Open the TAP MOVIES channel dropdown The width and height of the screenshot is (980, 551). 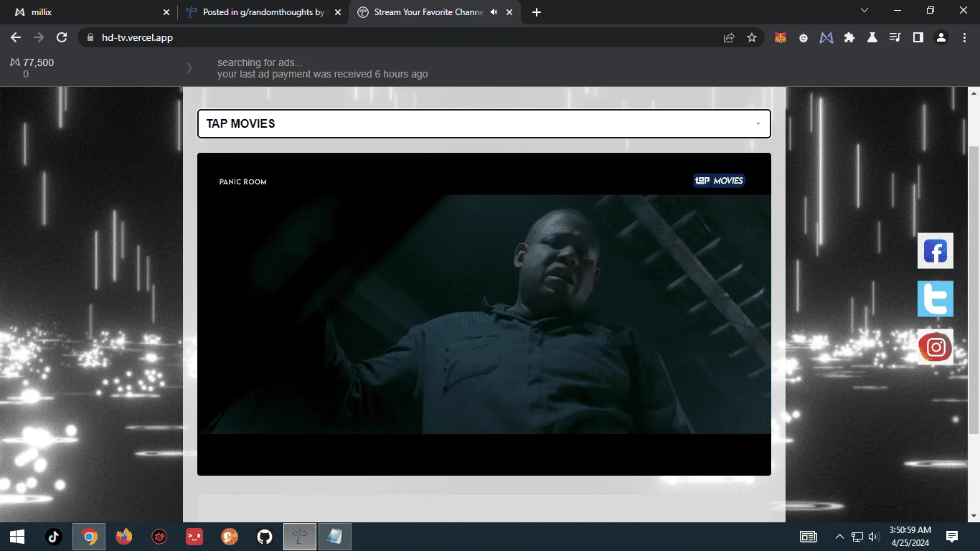click(484, 123)
